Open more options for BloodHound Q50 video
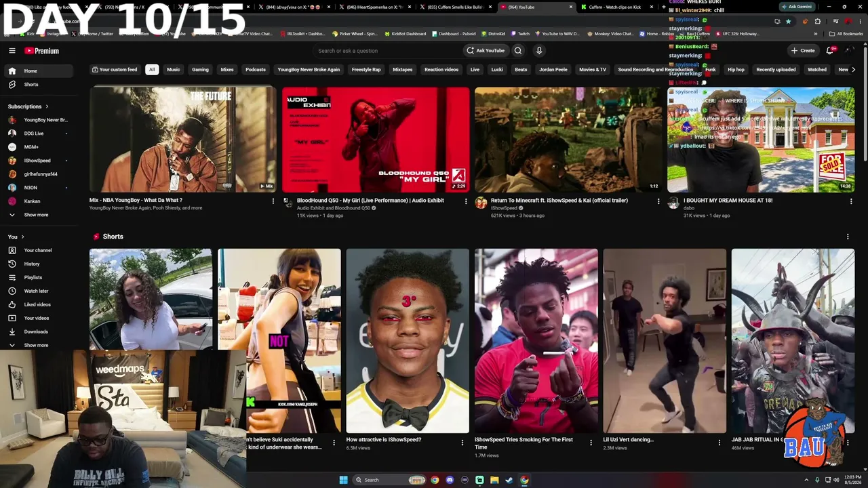 tap(466, 201)
